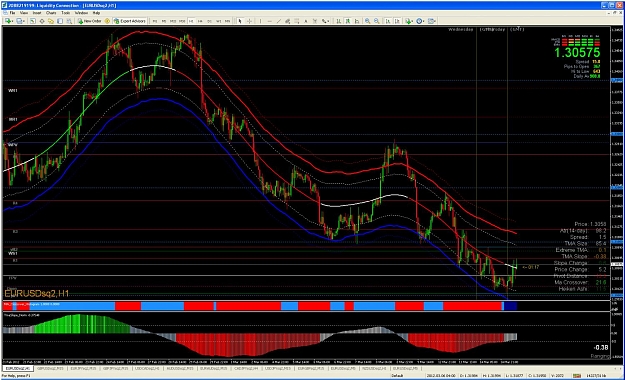Switch to the GBPUSDsq2,M15 chart tab
The height and width of the screenshot is (380, 625).
50,368
